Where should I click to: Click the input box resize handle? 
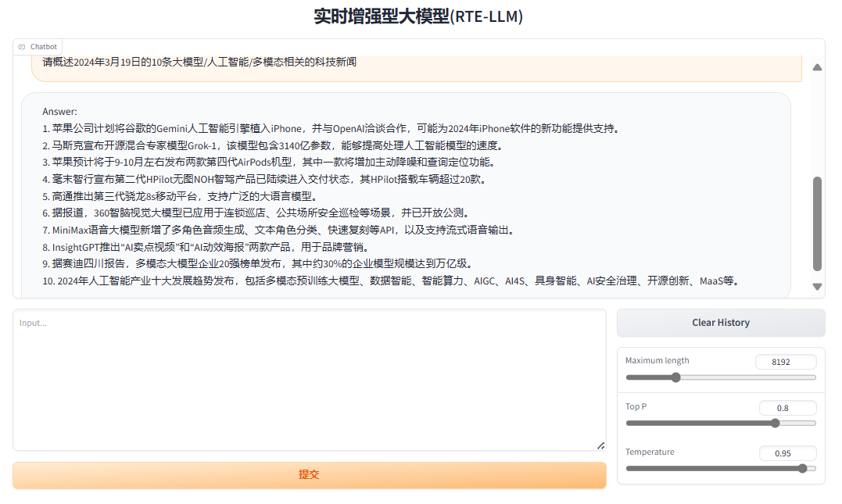(600, 445)
